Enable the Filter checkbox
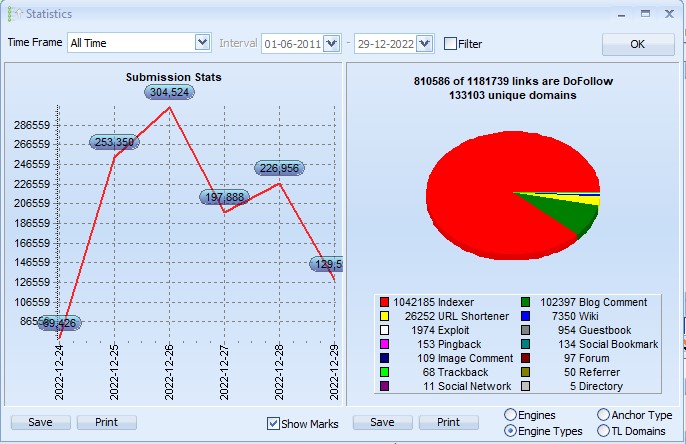 click(x=450, y=44)
